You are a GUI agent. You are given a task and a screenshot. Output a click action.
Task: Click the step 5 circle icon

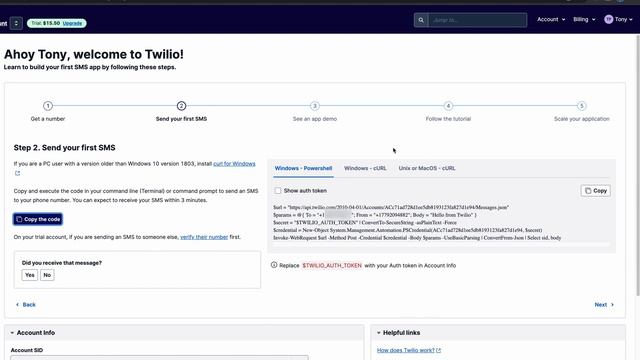point(582,106)
